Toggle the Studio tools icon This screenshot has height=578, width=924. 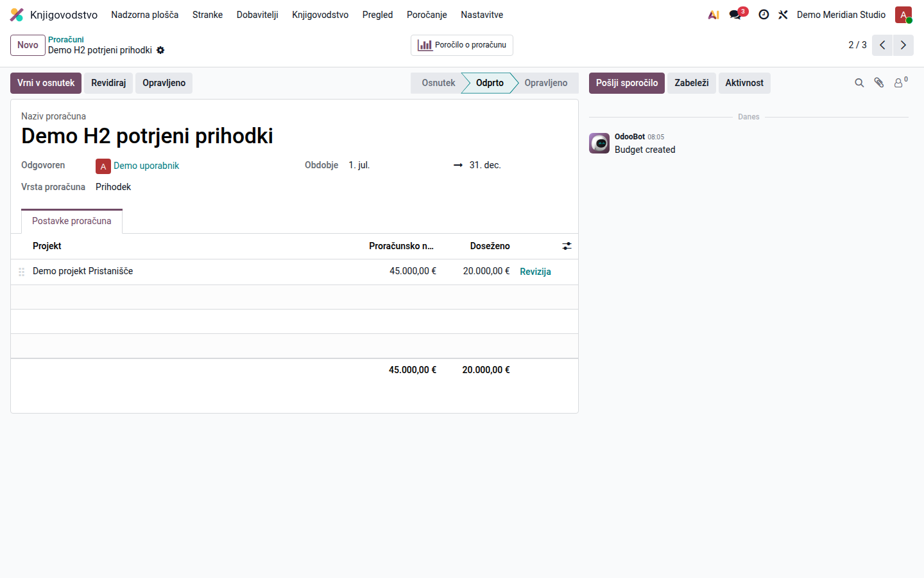[x=783, y=15]
